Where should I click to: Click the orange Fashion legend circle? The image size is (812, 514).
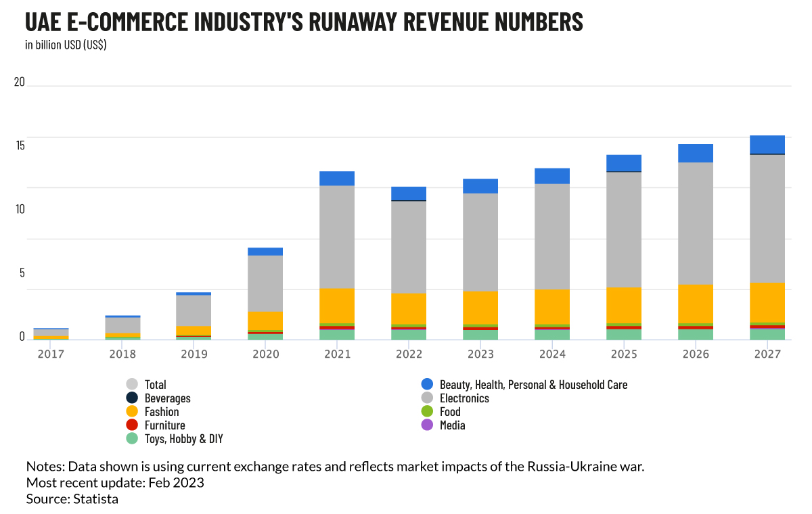pos(132,411)
